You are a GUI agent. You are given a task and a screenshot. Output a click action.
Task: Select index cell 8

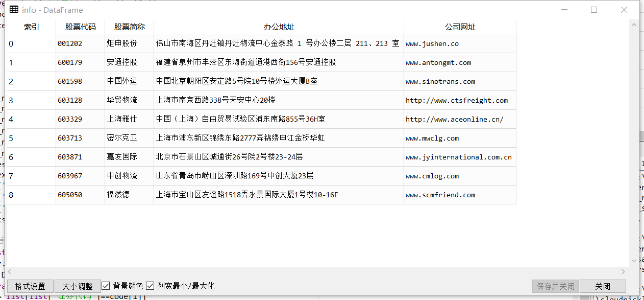(31, 195)
